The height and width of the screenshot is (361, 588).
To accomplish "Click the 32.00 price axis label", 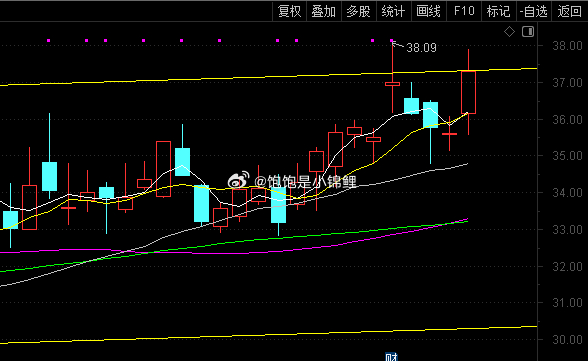I will point(567,267).
